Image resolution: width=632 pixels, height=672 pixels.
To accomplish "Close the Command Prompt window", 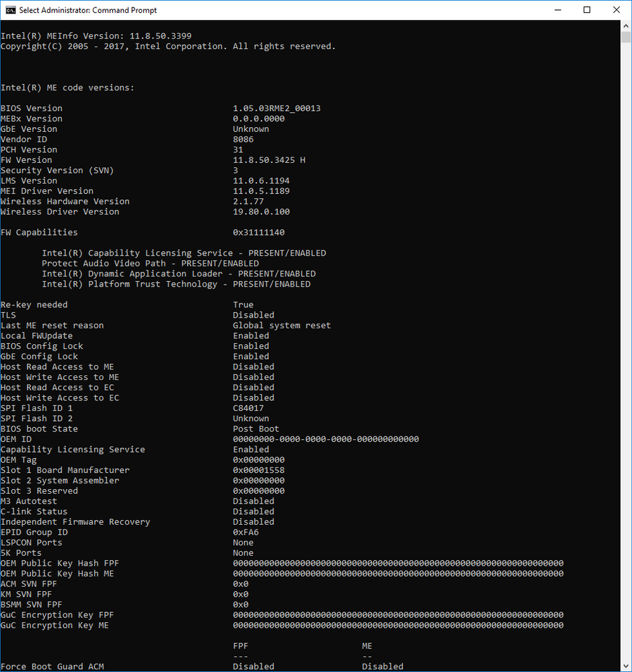I will pos(617,10).
